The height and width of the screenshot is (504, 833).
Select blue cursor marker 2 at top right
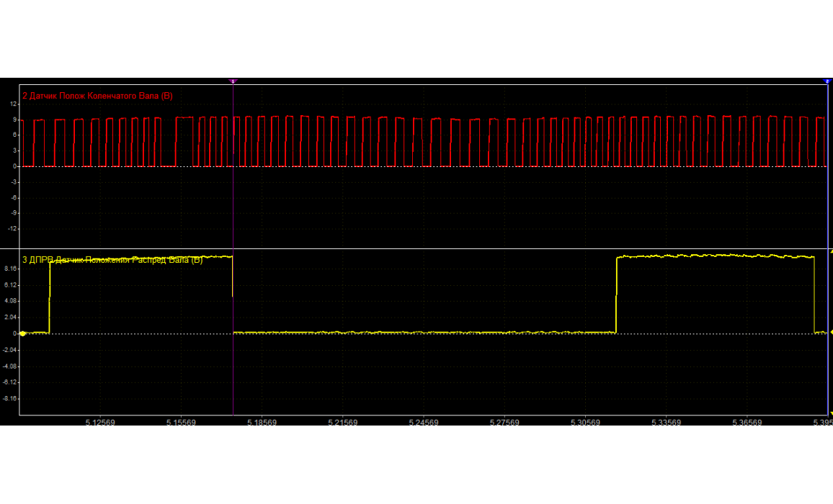[x=827, y=81]
